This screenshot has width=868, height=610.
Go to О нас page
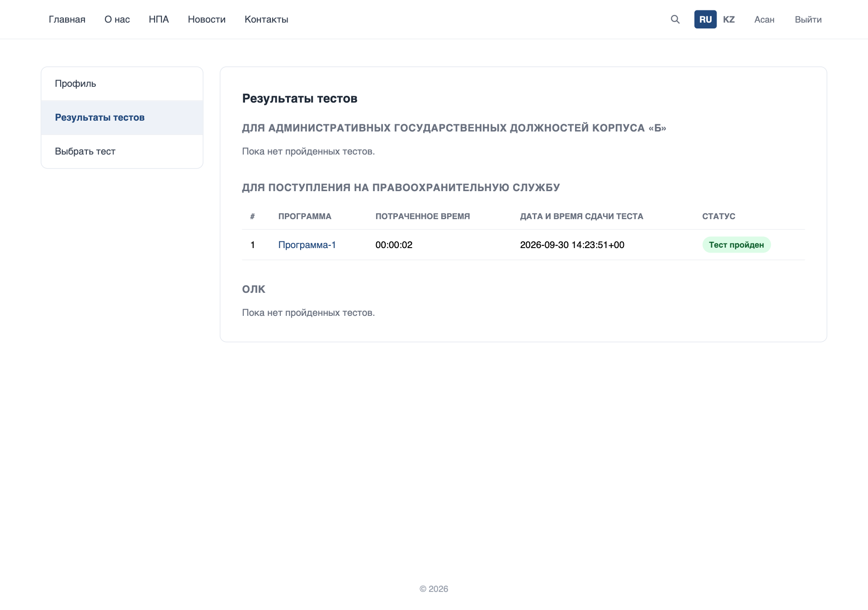point(117,19)
